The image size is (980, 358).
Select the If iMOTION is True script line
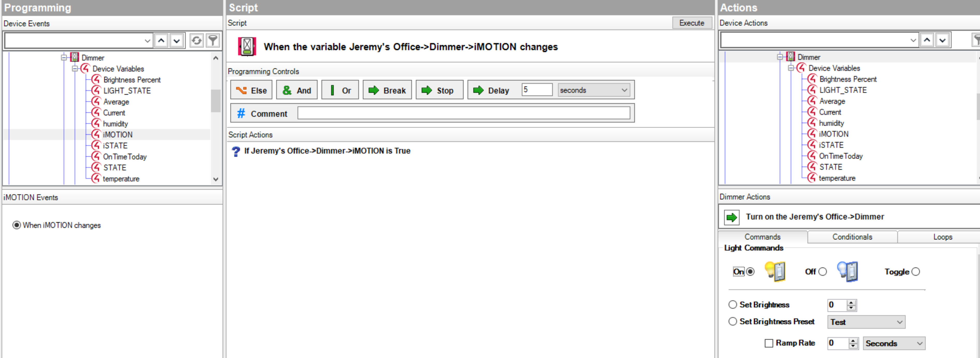[x=327, y=151]
